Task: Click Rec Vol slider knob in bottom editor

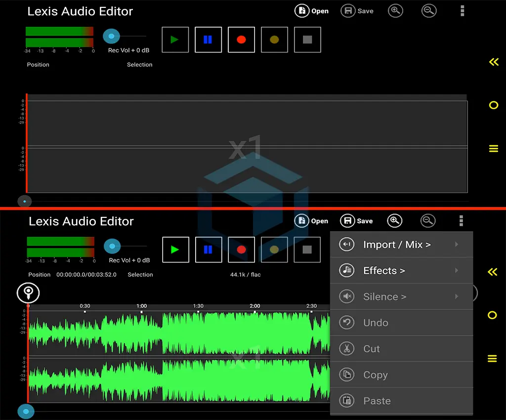Action: [x=112, y=246]
